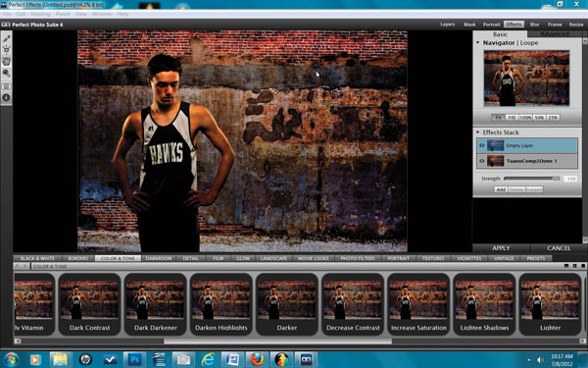Go back with browser left arrow
Image resolution: width=588 pixels, height=368 pixels.
(18, 266)
